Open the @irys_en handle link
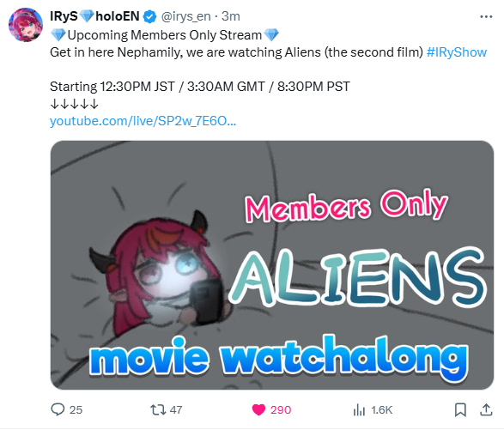Viewport: 504px width, 430px height. pos(185,16)
